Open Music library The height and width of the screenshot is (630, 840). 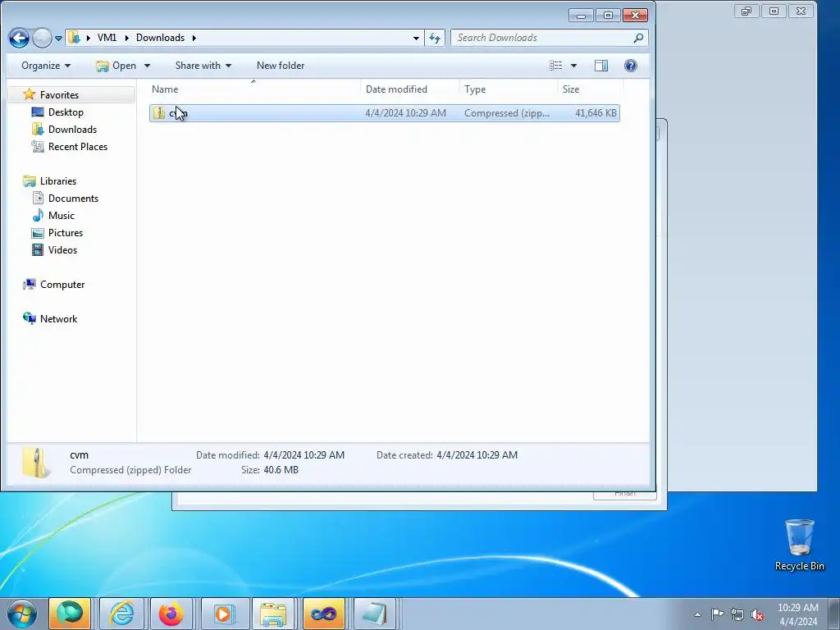click(x=61, y=216)
